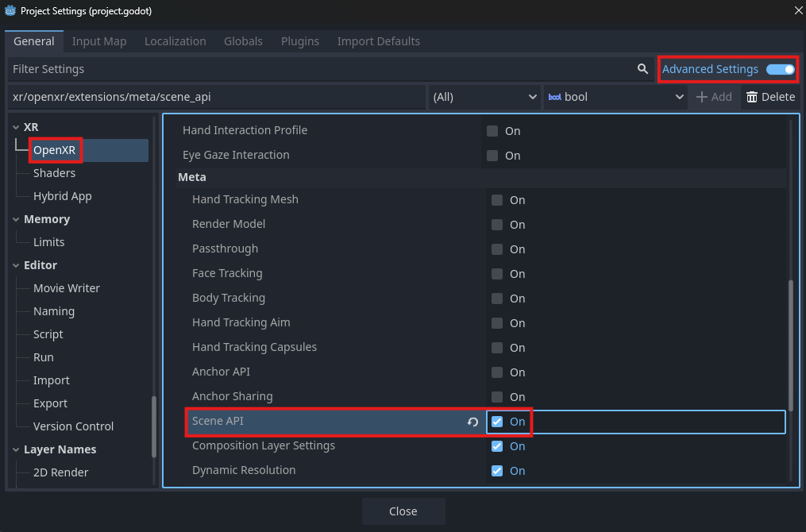Image resolution: width=806 pixels, height=532 pixels.
Task: Switch to the Input Map tab
Action: 99,41
